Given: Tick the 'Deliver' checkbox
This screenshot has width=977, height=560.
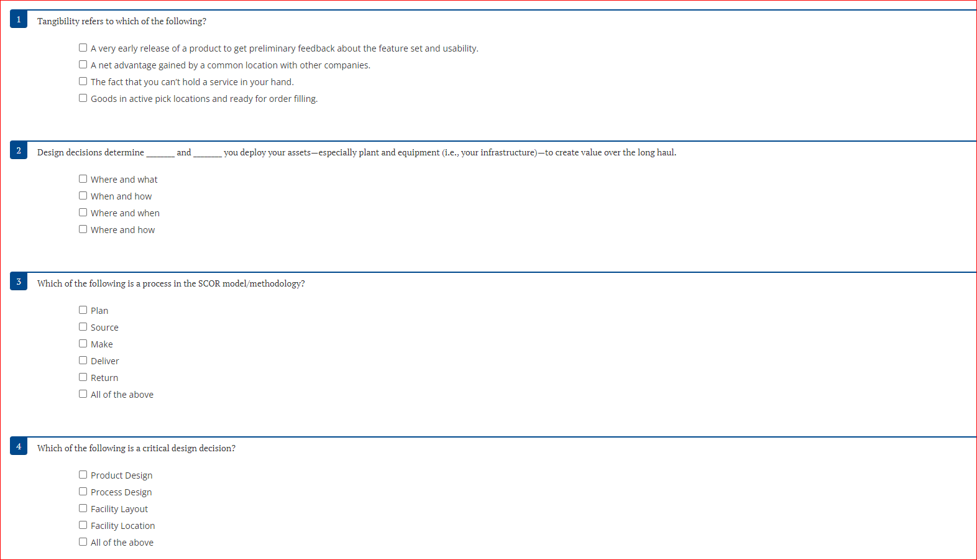Looking at the screenshot, I should pyautogui.click(x=83, y=360).
